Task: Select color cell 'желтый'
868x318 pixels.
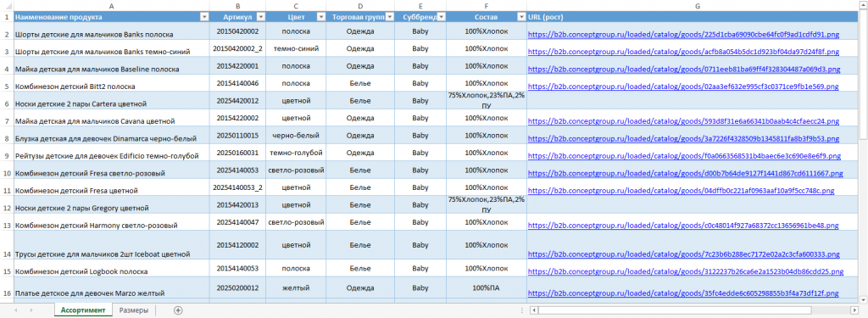Action: 296,288
